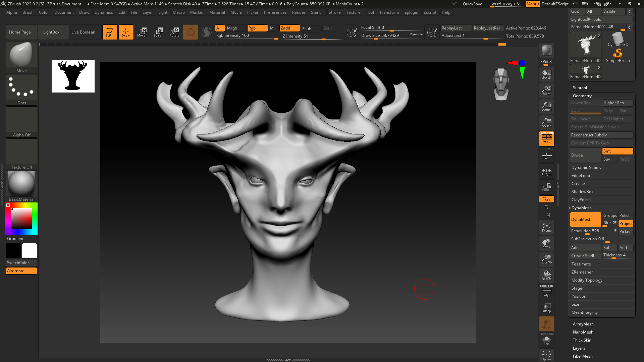This screenshot has width=644, height=362.
Task: Select the Scale tool icon
Action: (158, 32)
